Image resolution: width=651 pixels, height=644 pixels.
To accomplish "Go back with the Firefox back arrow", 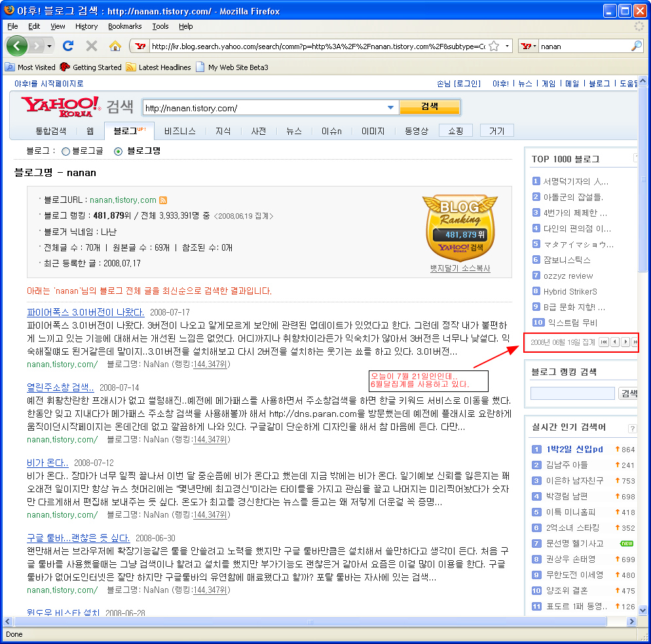I will click(x=16, y=46).
